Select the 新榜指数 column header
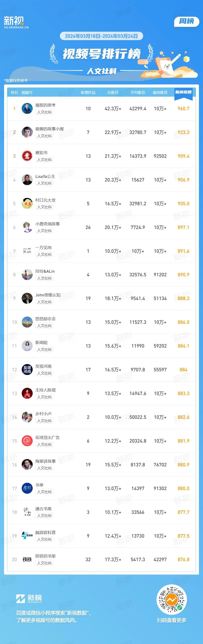The image size is (203, 644). point(184,92)
